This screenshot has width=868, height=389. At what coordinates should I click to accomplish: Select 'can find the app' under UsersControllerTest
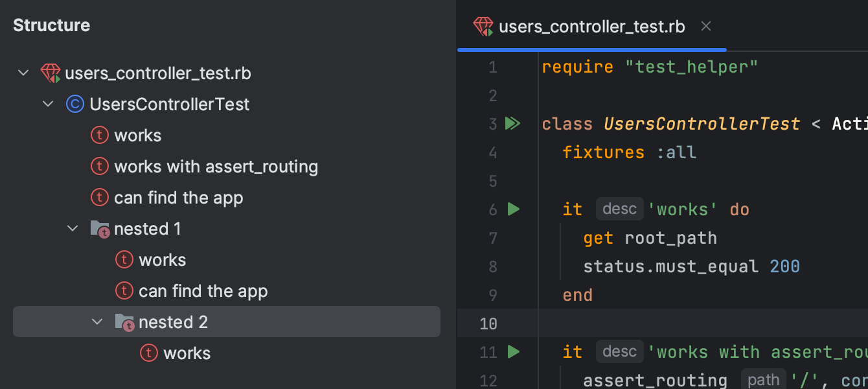pos(178,198)
